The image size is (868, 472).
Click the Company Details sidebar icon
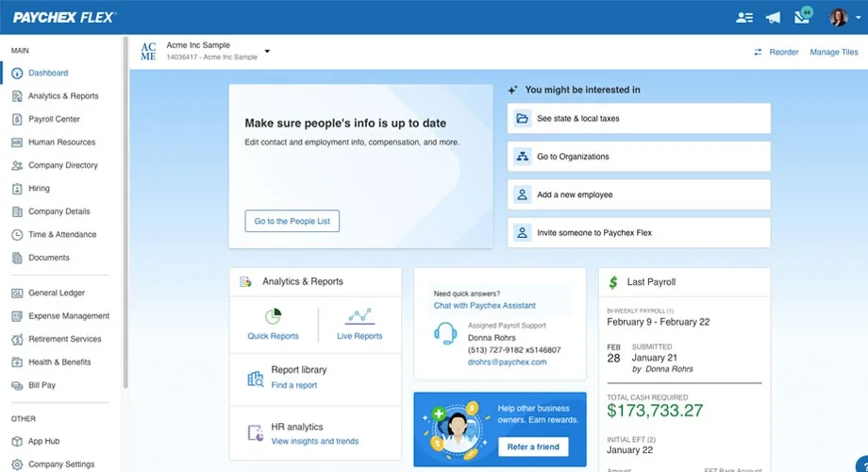(x=17, y=211)
